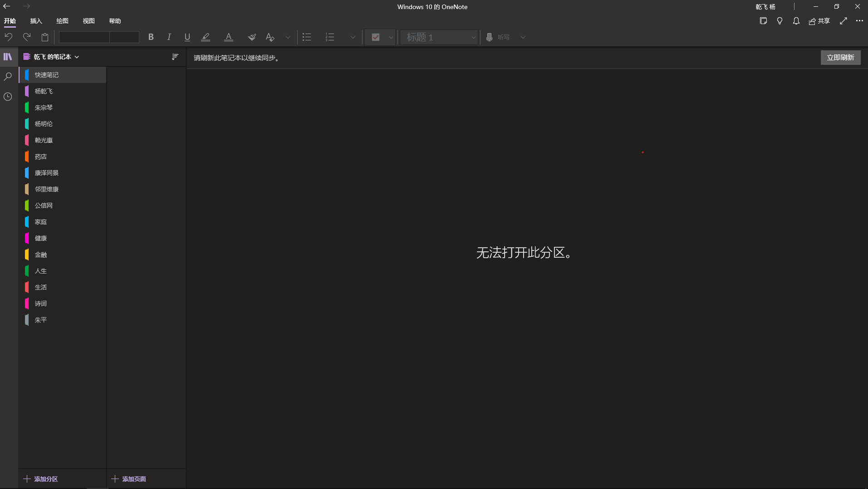The width and height of the screenshot is (868, 489).
Task: Select the 健康 section
Action: (63, 238)
